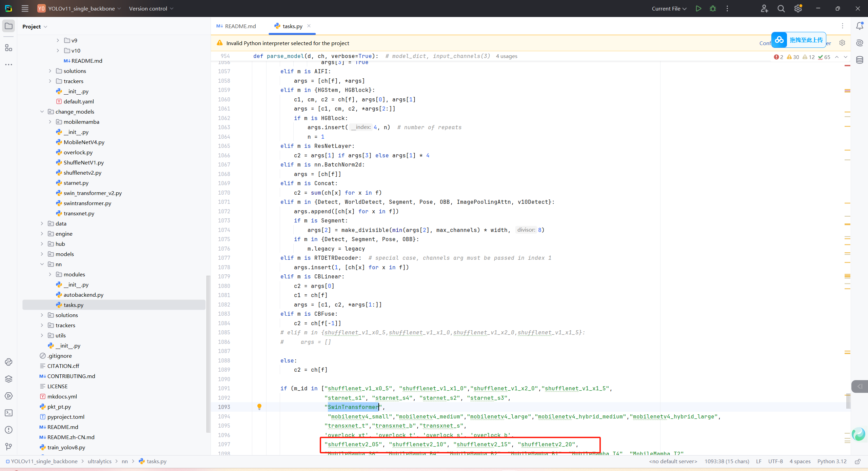
Task: View IDE notifications via the bell icon
Action: point(860,26)
